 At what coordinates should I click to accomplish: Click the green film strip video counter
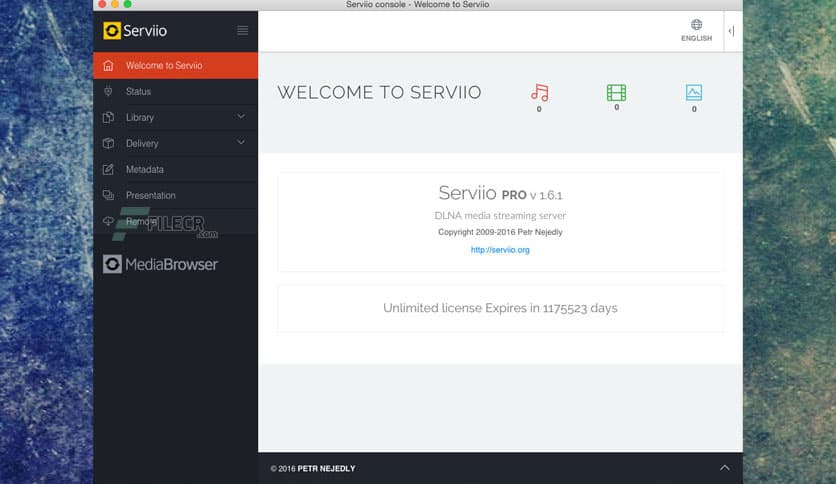coord(616,97)
